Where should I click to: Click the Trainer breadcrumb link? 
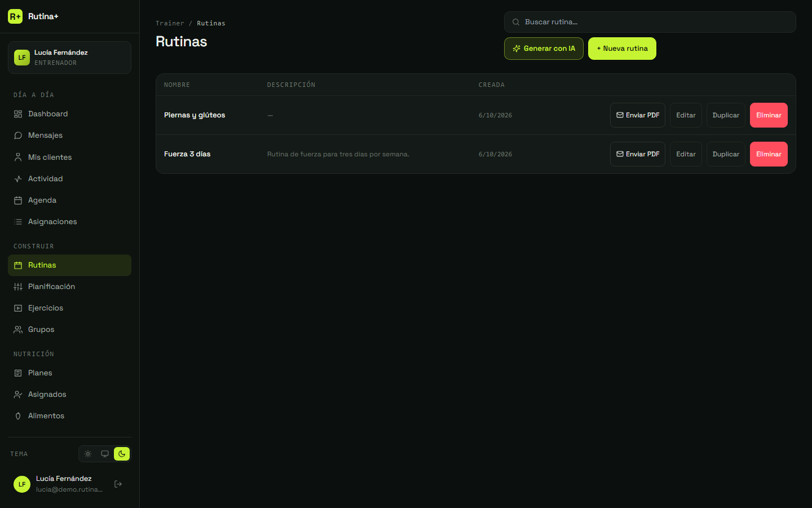170,23
